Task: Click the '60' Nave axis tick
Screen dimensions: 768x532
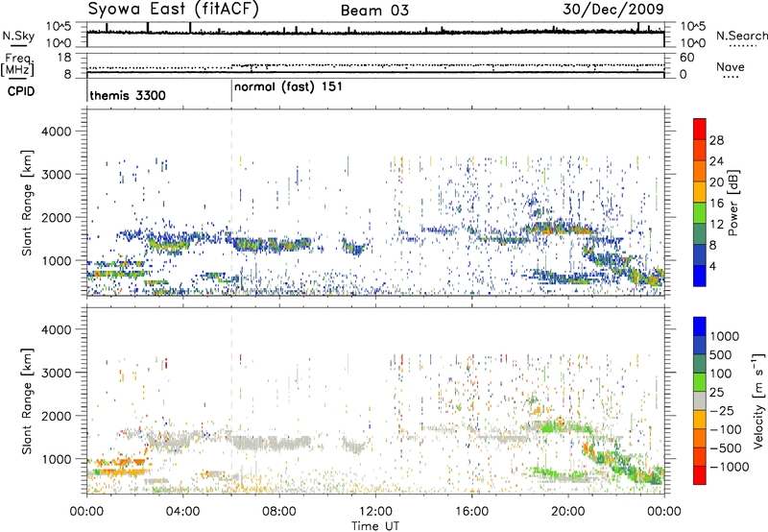Action: [x=687, y=58]
